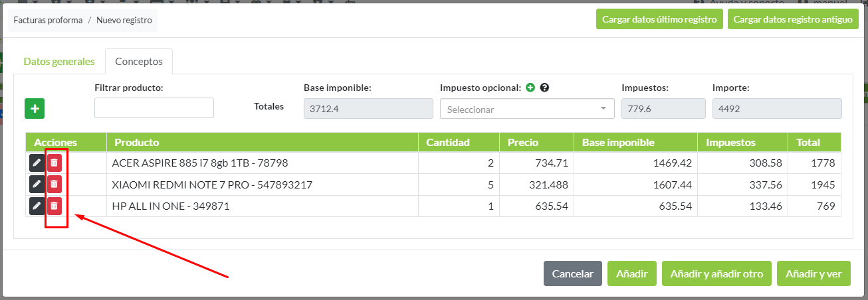Click the green plus next to Impuesto opcional

[x=530, y=88]
